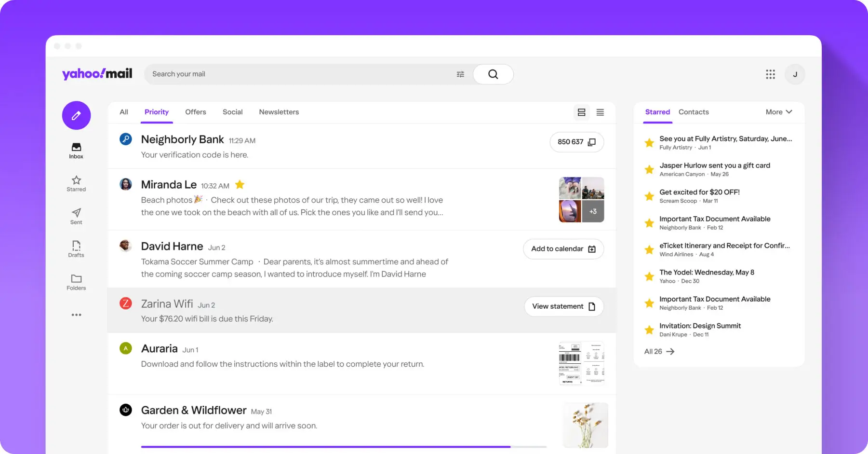The width and height of the screenshot is (868, 454).
Task: Copy verification code 850 637
Action: click(576, 142)
